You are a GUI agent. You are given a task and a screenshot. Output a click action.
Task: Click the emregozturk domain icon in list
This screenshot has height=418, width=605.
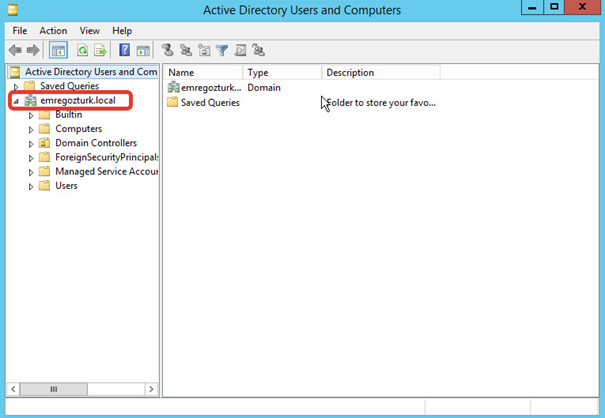[x=173, y=88]
